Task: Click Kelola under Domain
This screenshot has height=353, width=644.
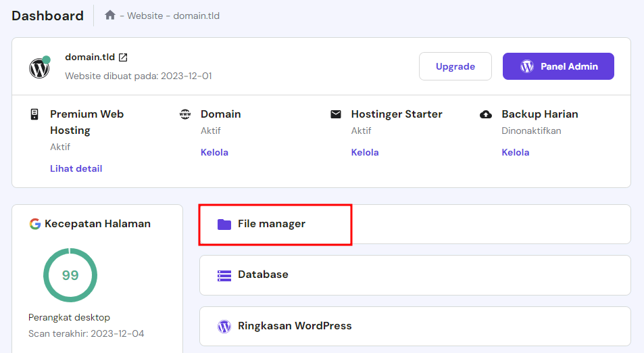Action: click(x=214, y=152)
